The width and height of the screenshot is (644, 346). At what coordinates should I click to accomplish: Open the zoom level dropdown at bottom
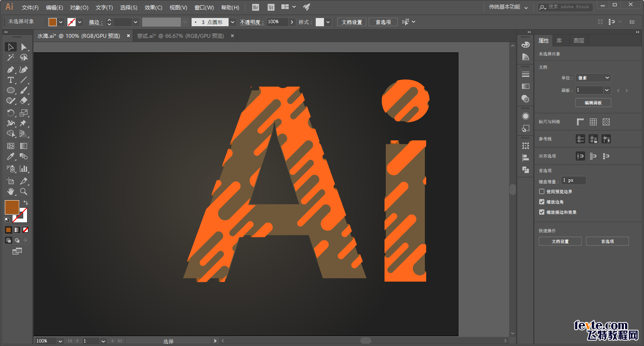[60, 341]
